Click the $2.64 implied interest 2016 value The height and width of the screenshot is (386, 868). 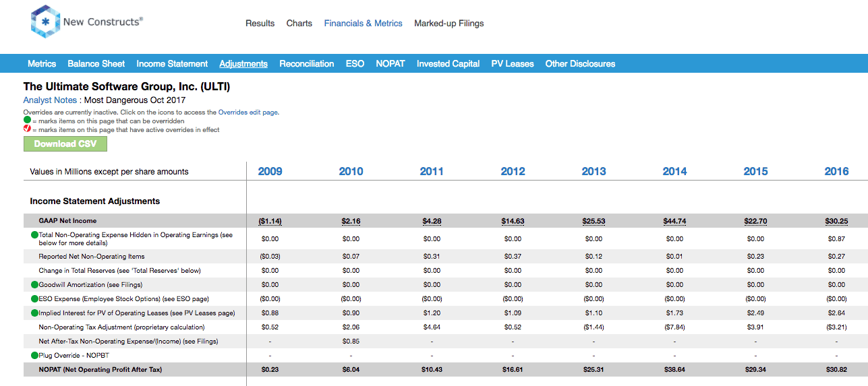[836, 313]
